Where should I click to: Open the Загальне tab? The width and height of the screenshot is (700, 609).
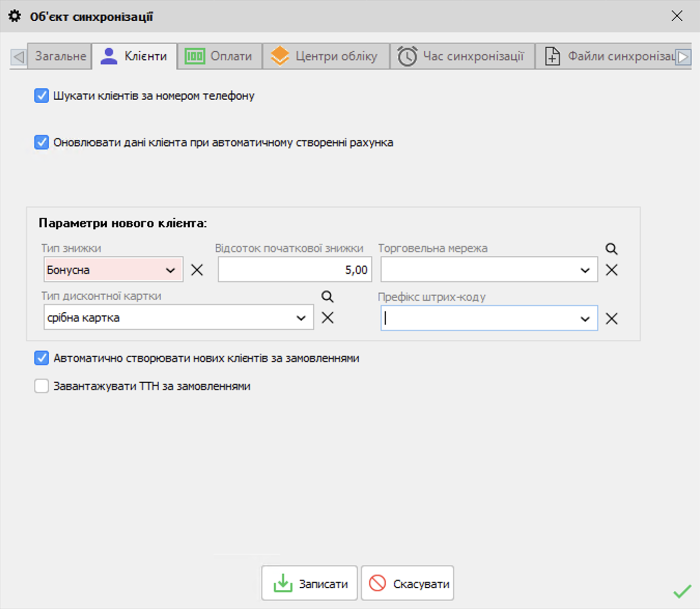coord(60,56)
